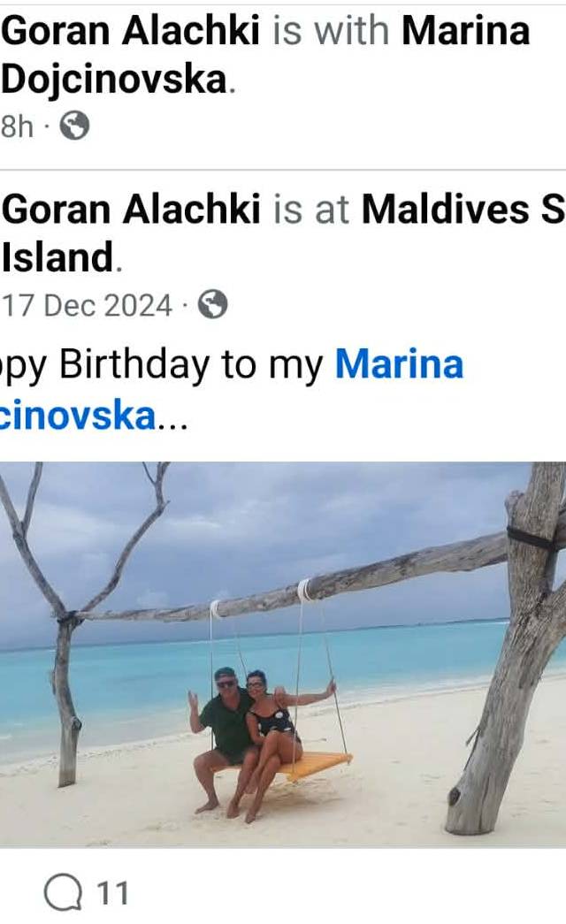Open the Maldives S location page
The height and width of the screenshot is (924, 566).
point(463,210)
